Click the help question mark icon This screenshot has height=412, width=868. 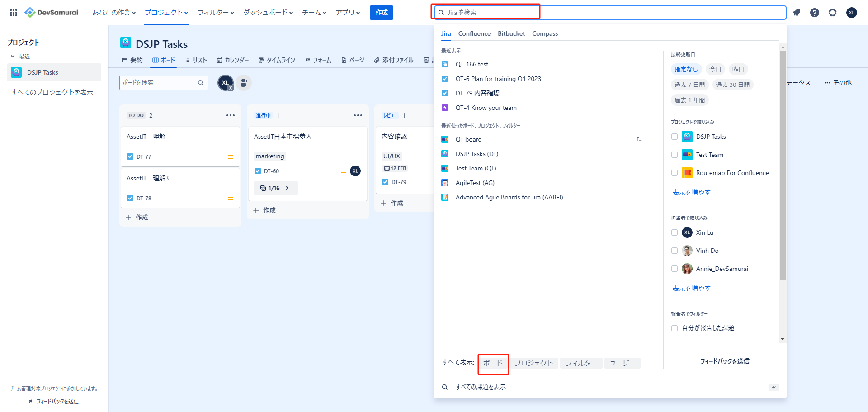pyautogui.click(x=815, y=13)
